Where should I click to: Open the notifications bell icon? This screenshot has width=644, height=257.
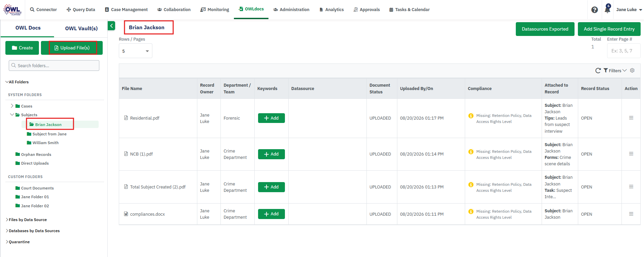click(607, 9)
